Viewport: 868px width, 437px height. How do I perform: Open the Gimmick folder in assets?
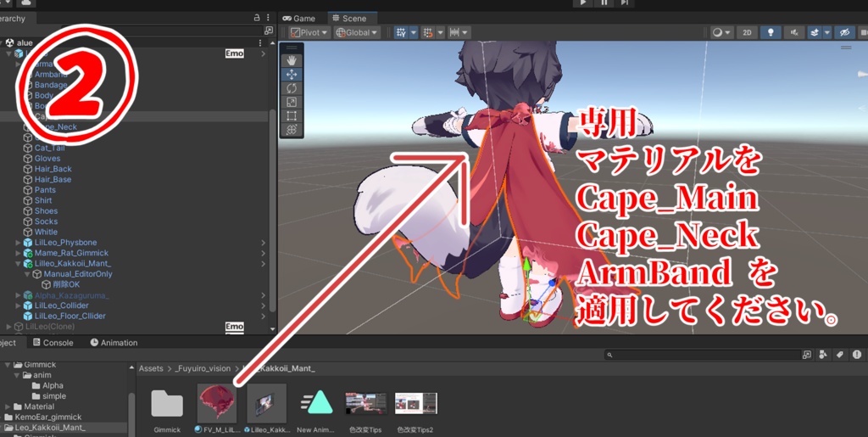pos(167,404)
